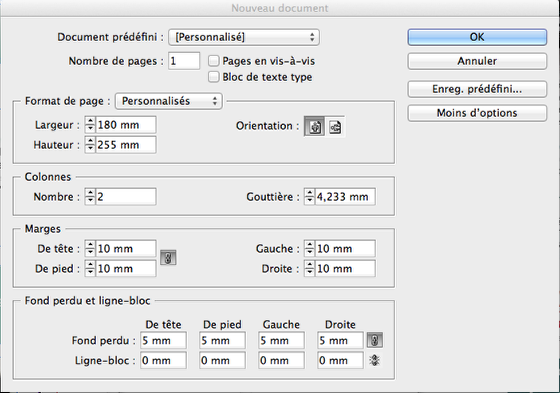Click Enreg. prédéfini button
Screen dimensions: 560x393
[x=477, y=89]
